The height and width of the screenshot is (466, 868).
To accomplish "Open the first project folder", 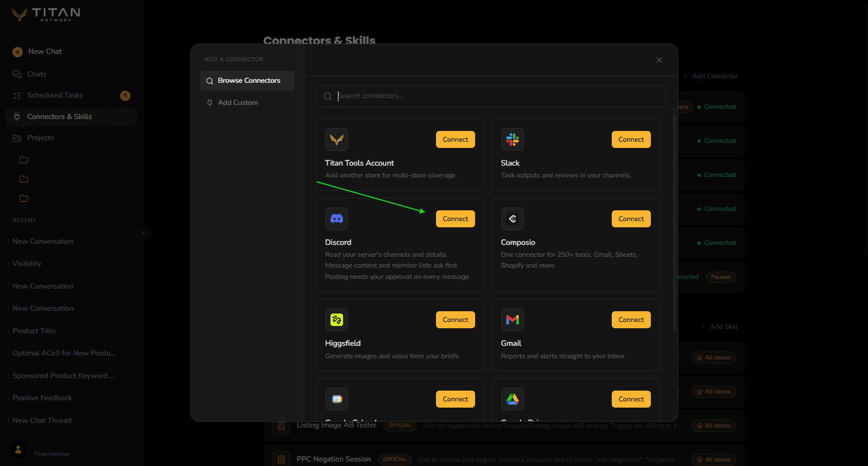I will coord(24,160).
